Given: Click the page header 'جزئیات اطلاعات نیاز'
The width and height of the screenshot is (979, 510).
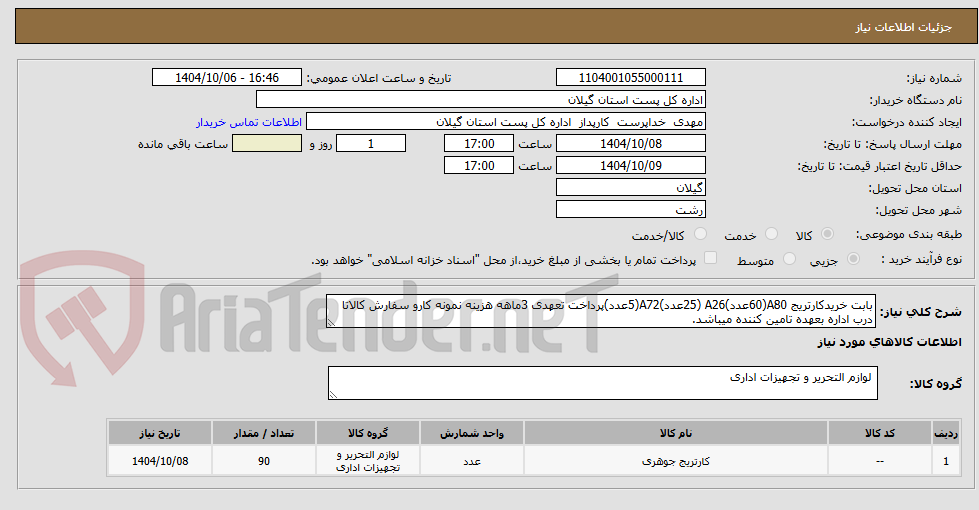Looking at the screenshot, I should point(903,27).
